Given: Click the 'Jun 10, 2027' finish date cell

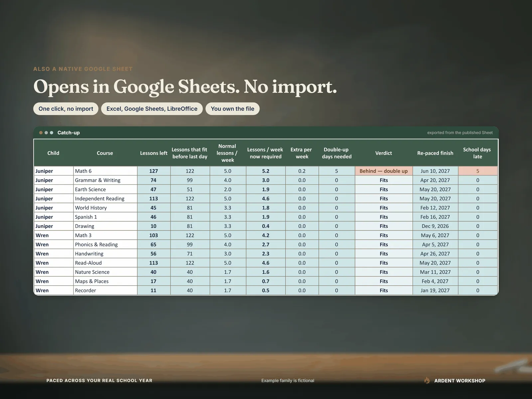Looking at the screenshot, I should coord(435,171).
